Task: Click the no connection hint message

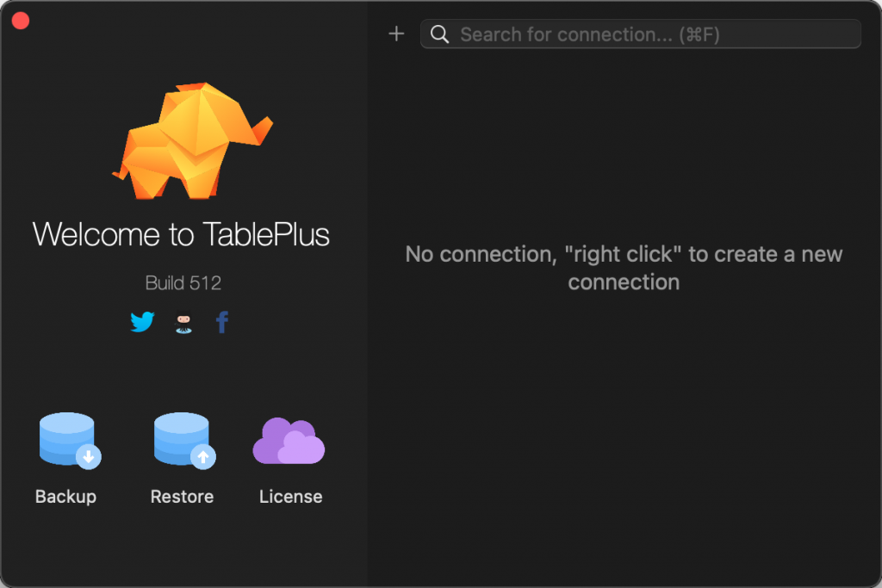Action: click(x=624, y=267)
